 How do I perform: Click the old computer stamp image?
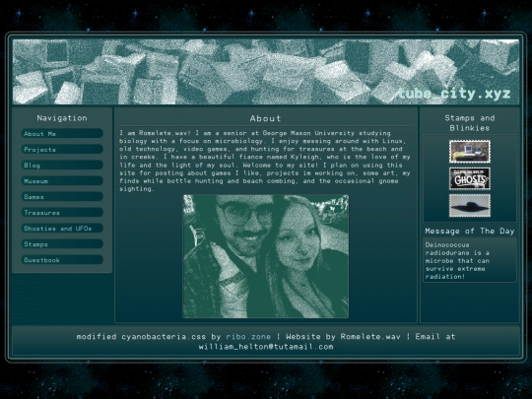[x=470, y=152]
